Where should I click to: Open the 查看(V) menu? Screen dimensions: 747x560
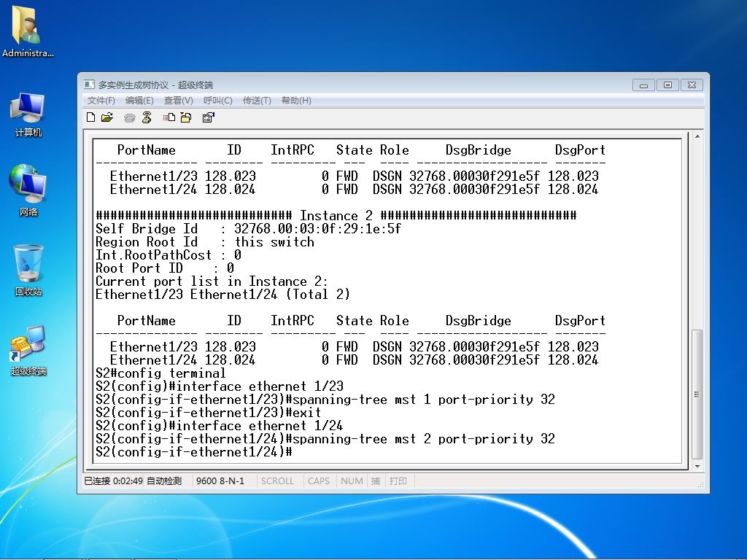tap(178, 101)
